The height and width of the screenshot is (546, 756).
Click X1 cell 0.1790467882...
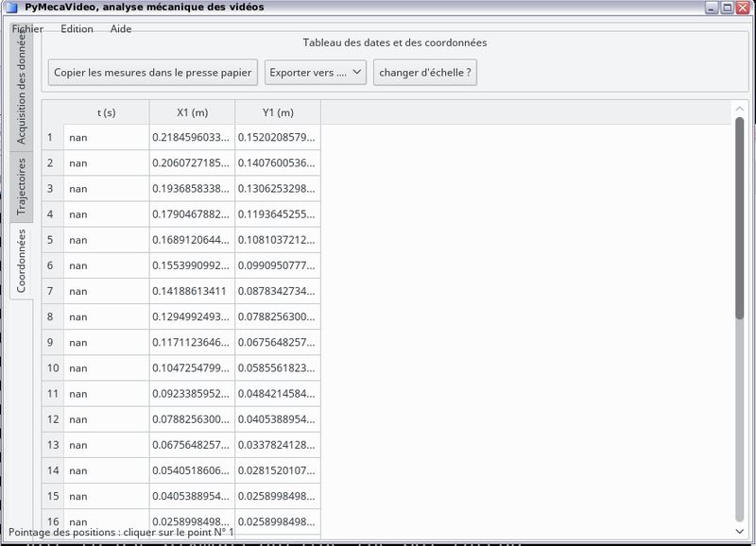[193, 214]
